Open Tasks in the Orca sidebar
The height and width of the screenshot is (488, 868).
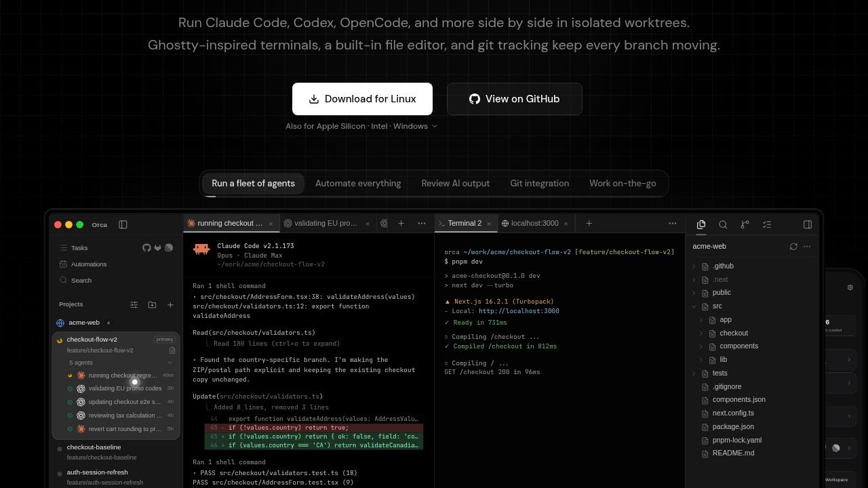click(x=80, y=248)
